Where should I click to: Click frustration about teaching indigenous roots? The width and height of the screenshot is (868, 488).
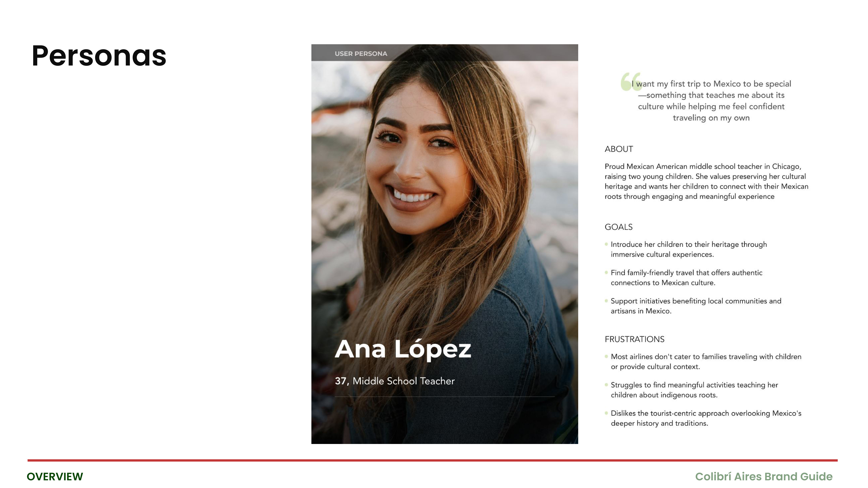(694, 390)
